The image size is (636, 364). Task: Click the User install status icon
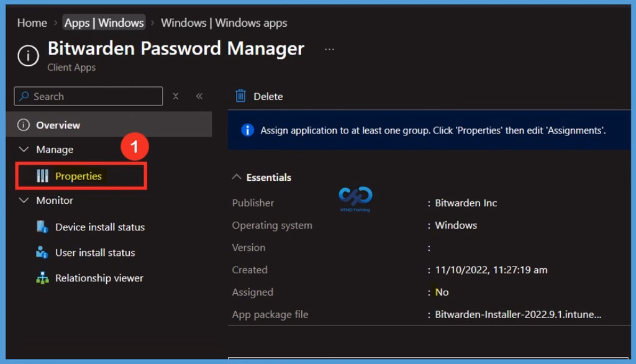click(42, 252)
